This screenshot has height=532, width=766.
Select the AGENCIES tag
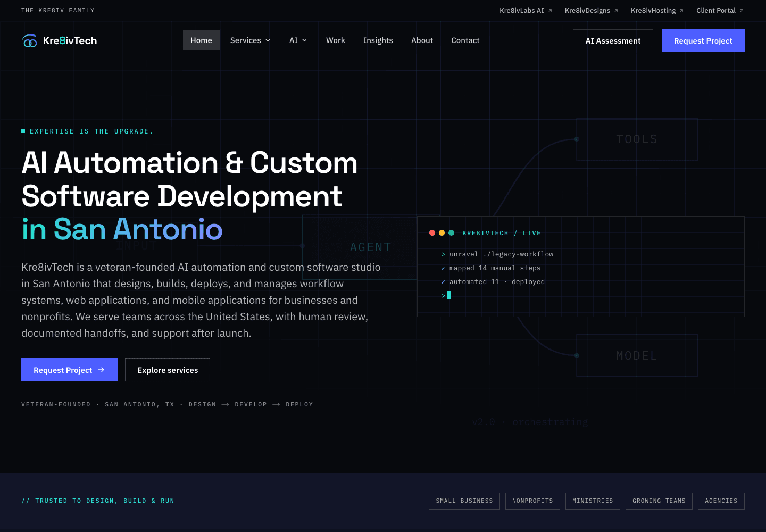721,501
